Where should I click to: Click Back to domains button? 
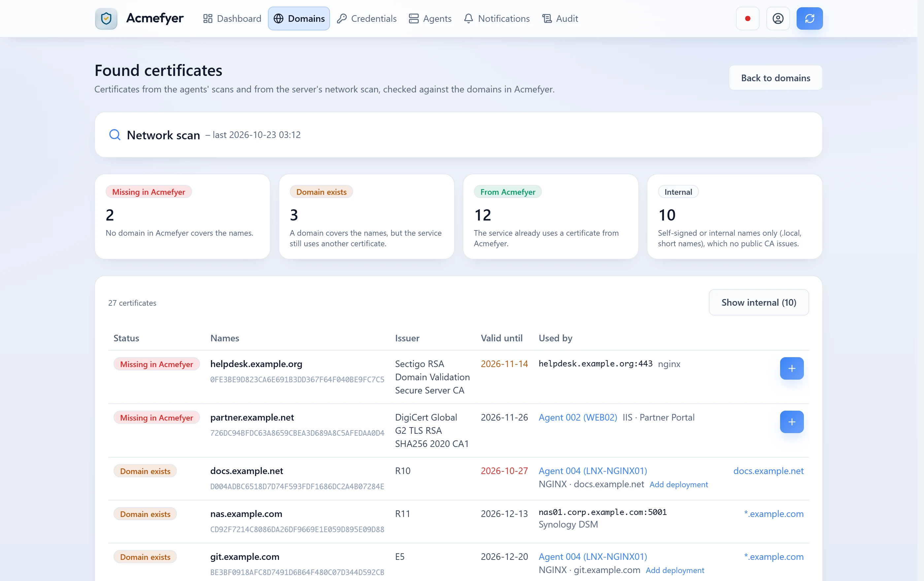click(775, 78)
